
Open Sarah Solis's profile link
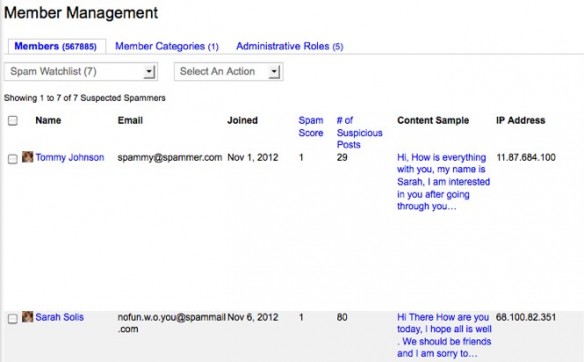point(60,317)
